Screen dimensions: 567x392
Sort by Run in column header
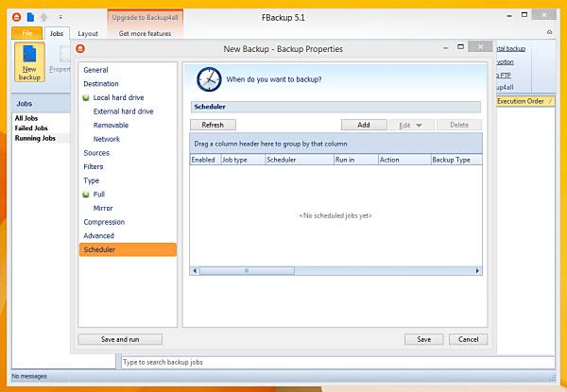[356, 160]
